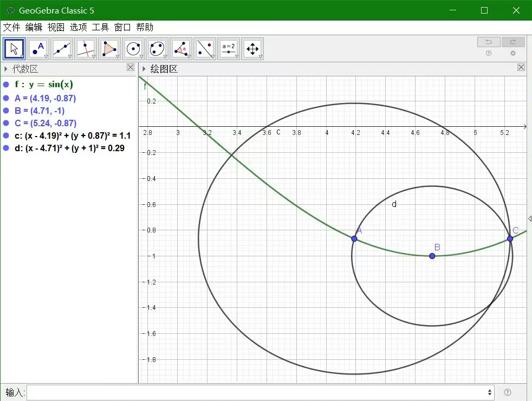Open the 帮助 menu
532x401 pixels.
pos(145,27)
